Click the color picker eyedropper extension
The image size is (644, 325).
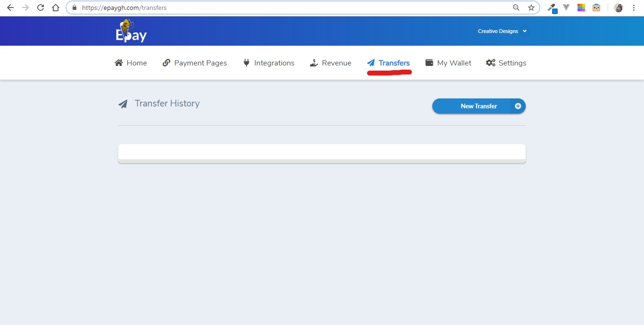click(x=551, y=8)
